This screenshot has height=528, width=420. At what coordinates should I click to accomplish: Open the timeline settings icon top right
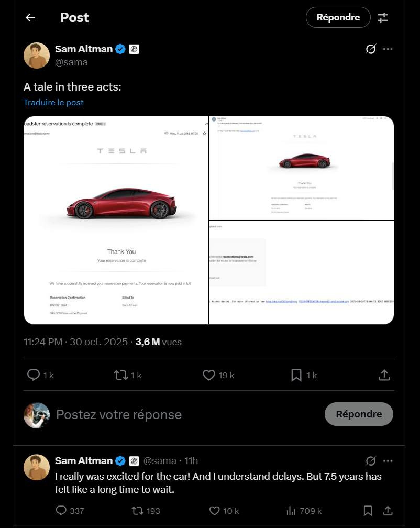point(382,17)
